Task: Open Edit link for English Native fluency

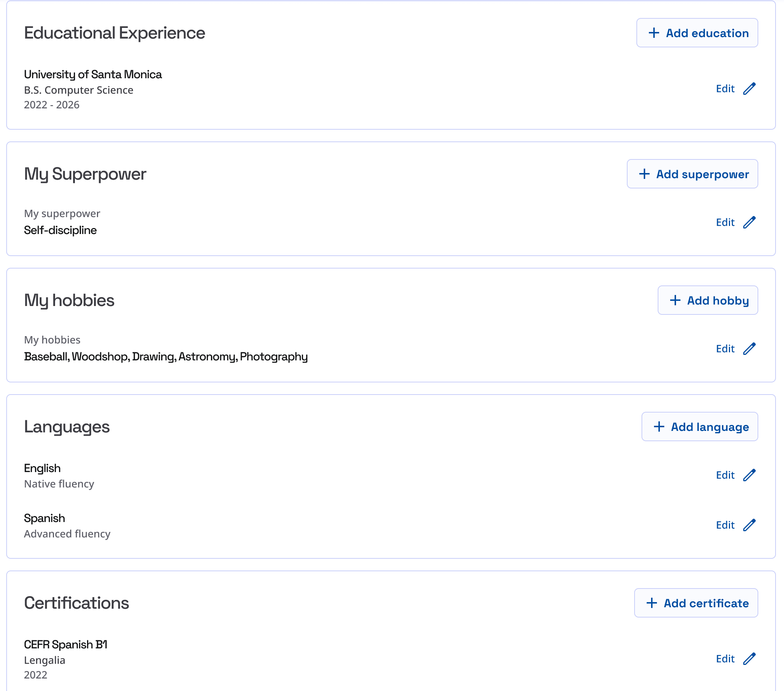Action: [x=725, y=475]
